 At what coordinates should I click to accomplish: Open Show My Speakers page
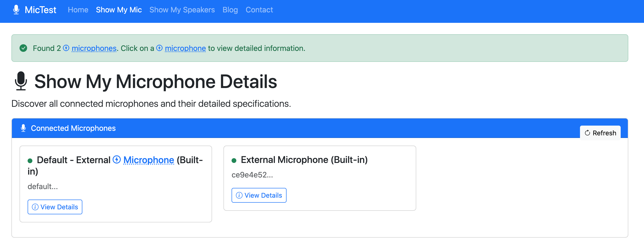point(182,10)
